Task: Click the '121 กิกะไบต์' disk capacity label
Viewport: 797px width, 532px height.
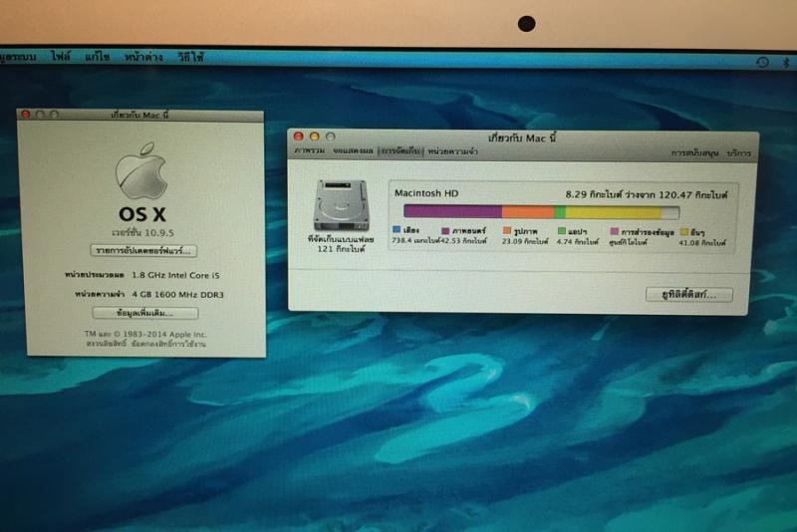Action: pyautogui.click(x=341, y=249)
